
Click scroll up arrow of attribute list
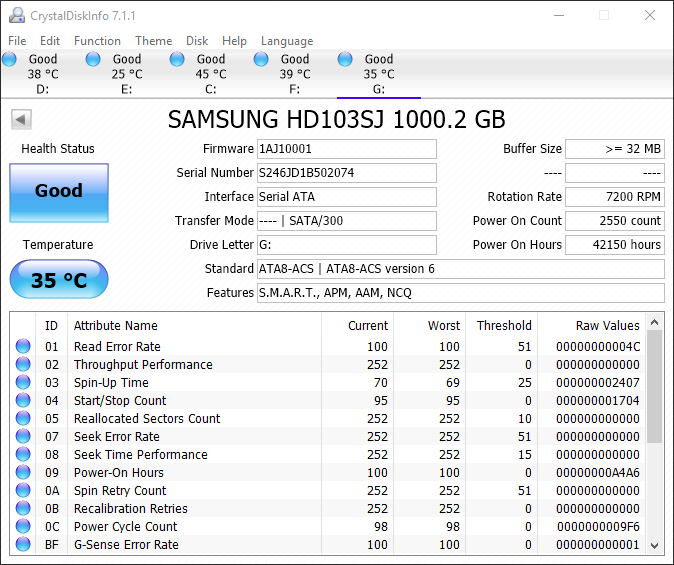655,322
